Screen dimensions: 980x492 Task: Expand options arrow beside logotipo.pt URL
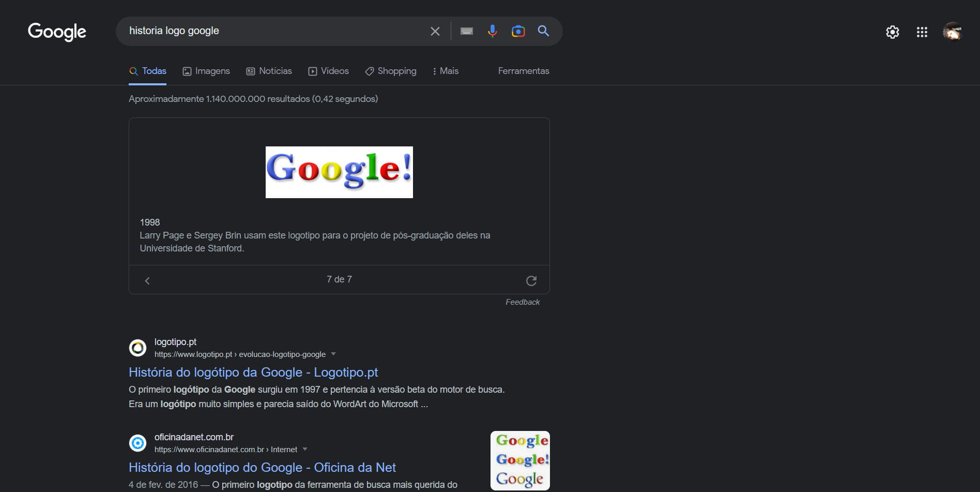(333, 354)
